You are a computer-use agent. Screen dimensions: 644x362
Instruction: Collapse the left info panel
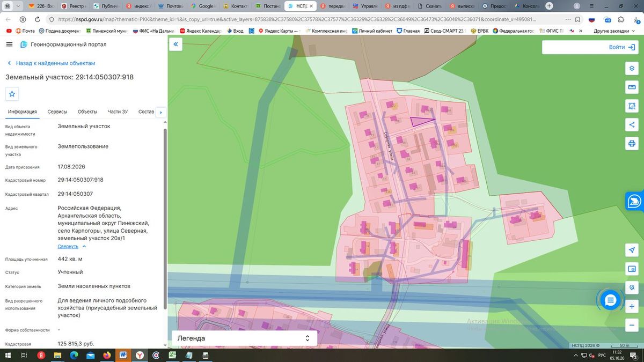click(x=175, y=45)
